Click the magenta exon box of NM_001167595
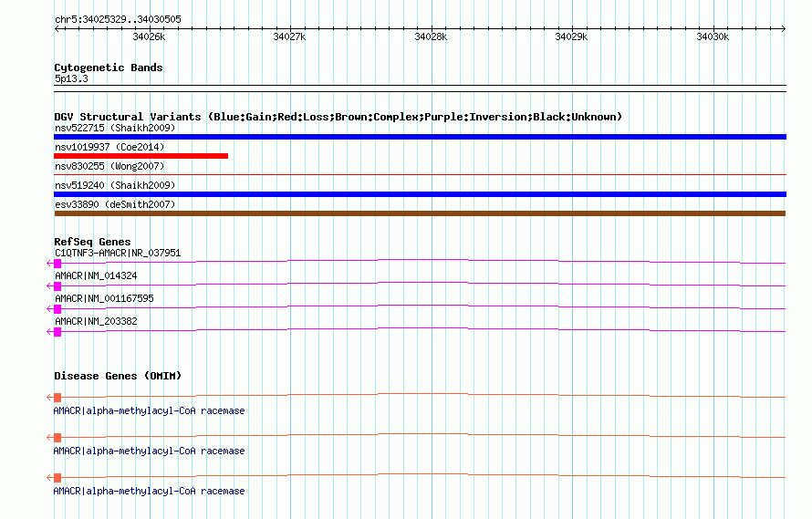The image size is (812, 519). [57, 309]
